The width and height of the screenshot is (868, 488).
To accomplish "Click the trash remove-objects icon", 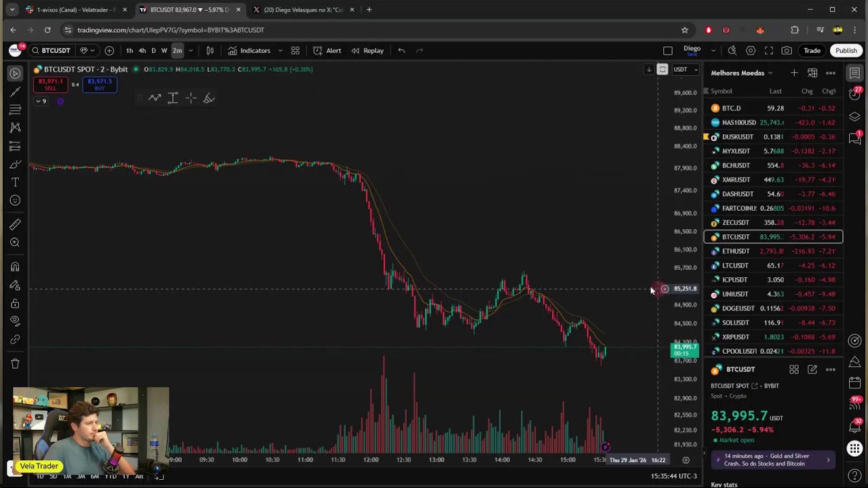I will pyautogui.click(x=15, y=364).
